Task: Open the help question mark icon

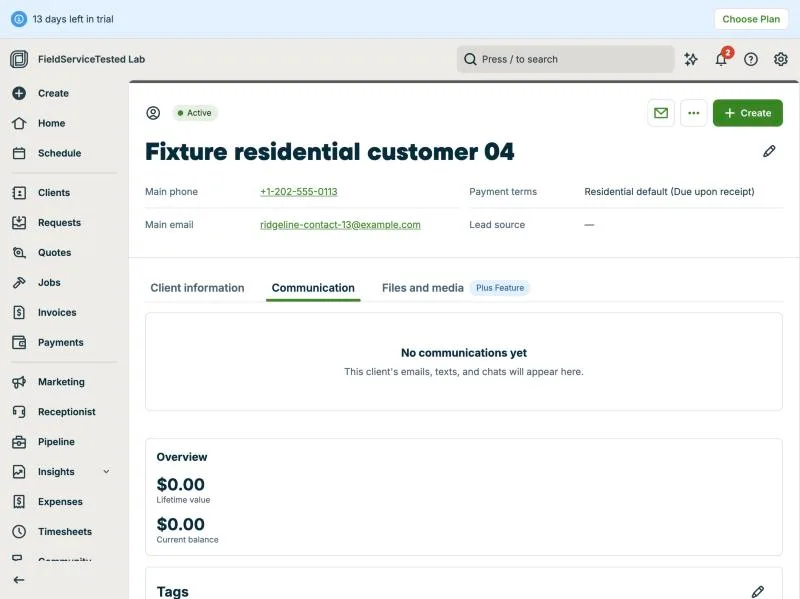Action: [x=751, y=59]
